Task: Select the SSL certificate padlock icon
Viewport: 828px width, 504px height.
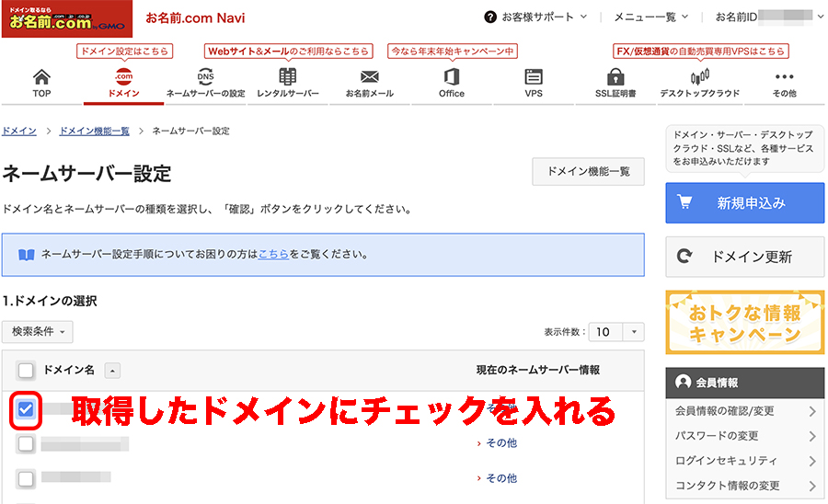Action: point(615,77)
